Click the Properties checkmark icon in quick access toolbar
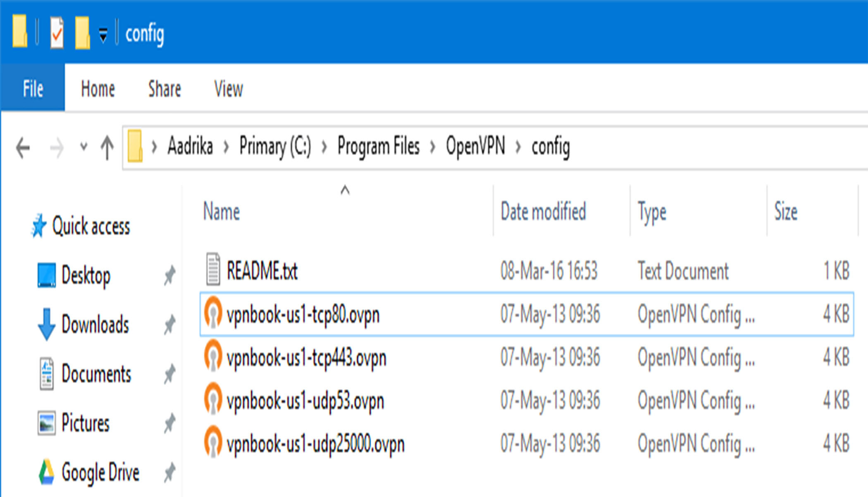The height and width of the screenshot is (497, 868). pyautogui.click(x=57, y=33)
